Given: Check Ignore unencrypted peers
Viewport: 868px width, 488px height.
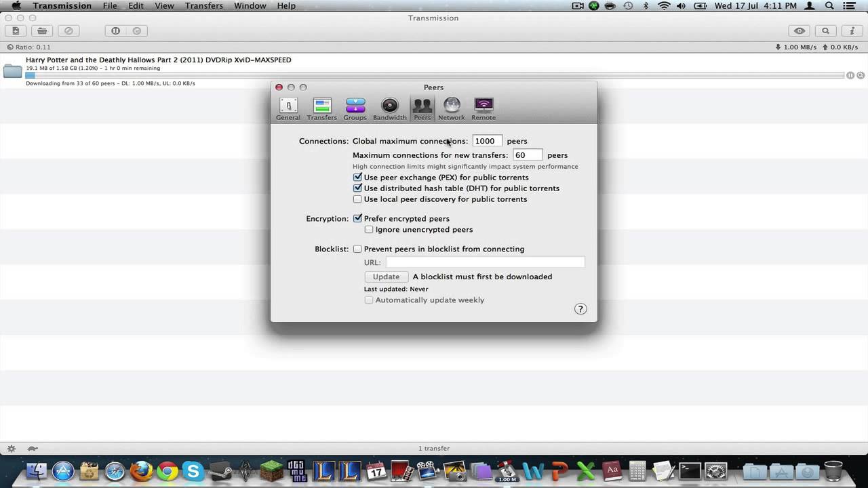Looking at the screenshot, I should click(369, 229).
